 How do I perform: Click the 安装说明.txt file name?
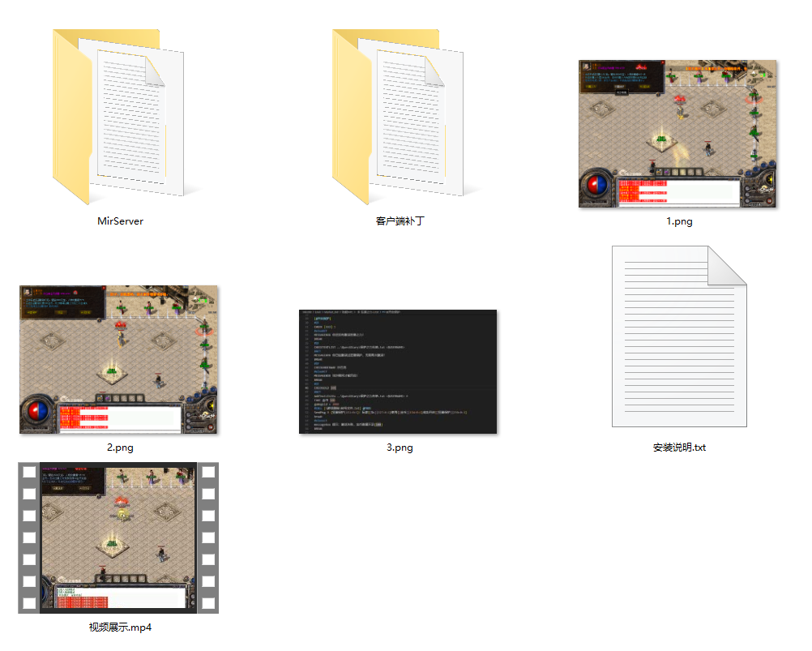tap(679, 448)
